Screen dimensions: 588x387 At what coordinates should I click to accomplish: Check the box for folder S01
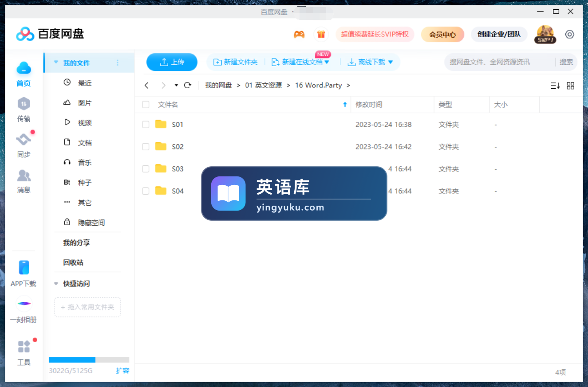pos(146,125)
